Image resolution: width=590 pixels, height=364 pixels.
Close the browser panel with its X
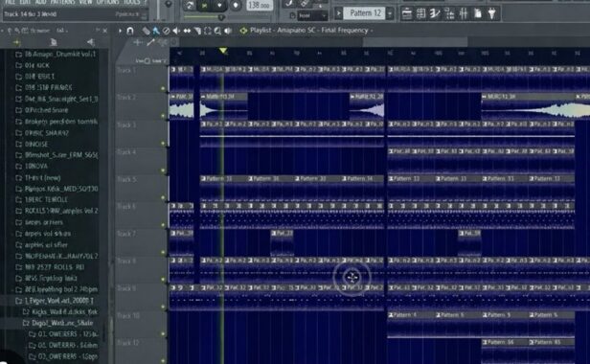(105, 31)
